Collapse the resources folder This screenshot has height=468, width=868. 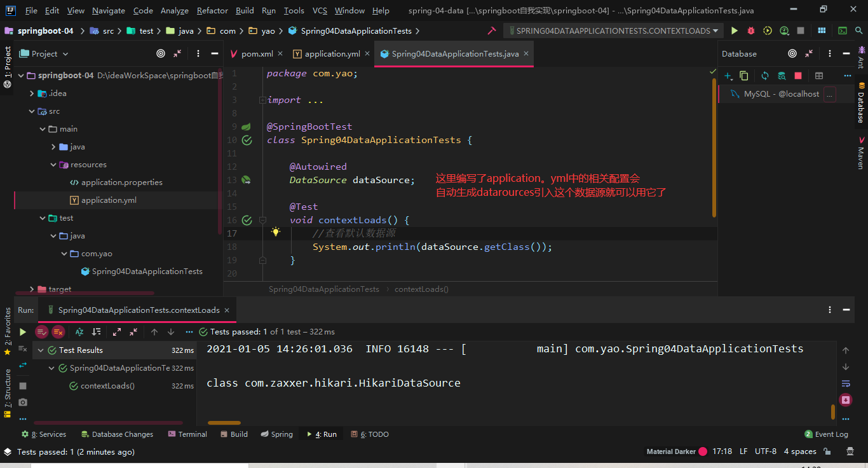coord(53,165)
